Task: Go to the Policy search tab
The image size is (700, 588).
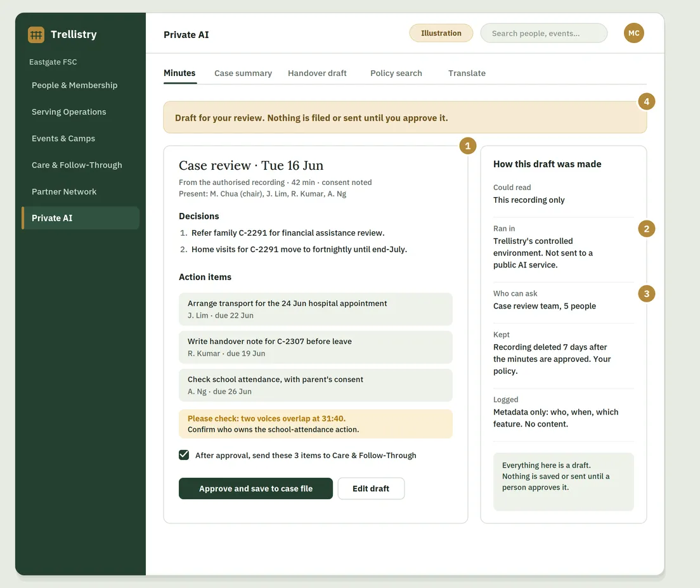Action: tap(396, 73)
